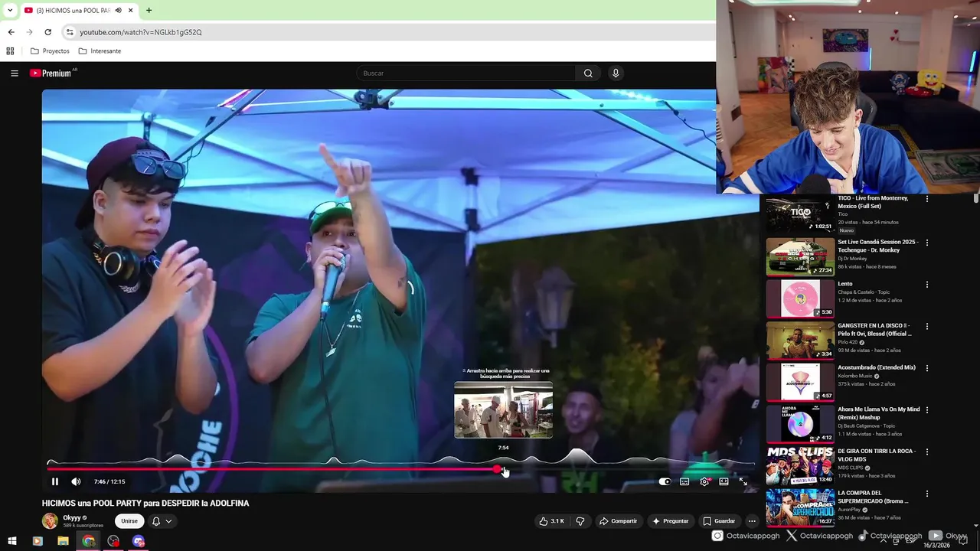Open options menu for Acostumbrado Extended Mix
980x551 pixels.
(927, 368)
